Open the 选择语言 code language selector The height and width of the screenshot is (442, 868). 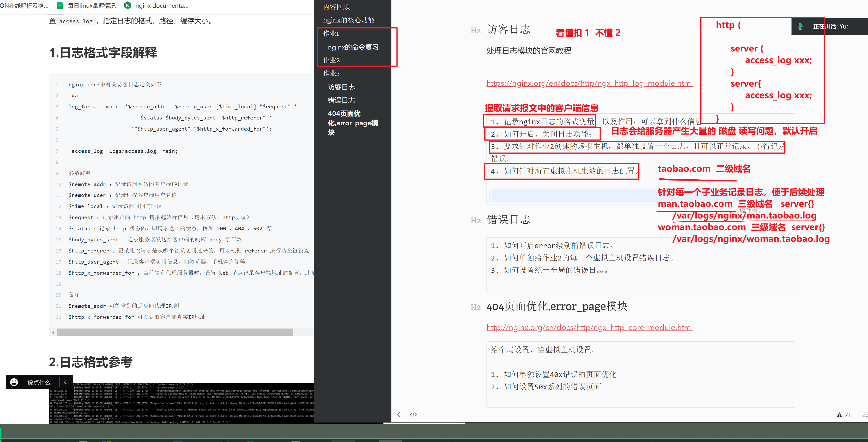click(x=751, y=210)
